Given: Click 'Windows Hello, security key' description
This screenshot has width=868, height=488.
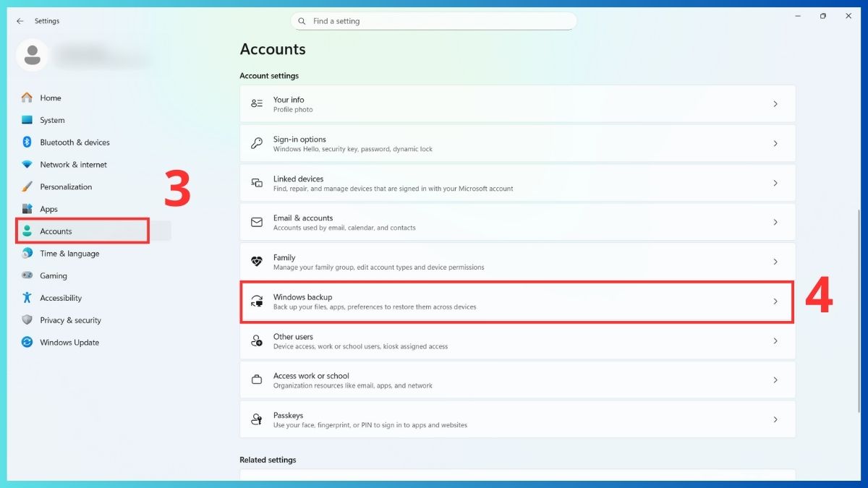Looking at the screenshot, I should tap(353, 149).
